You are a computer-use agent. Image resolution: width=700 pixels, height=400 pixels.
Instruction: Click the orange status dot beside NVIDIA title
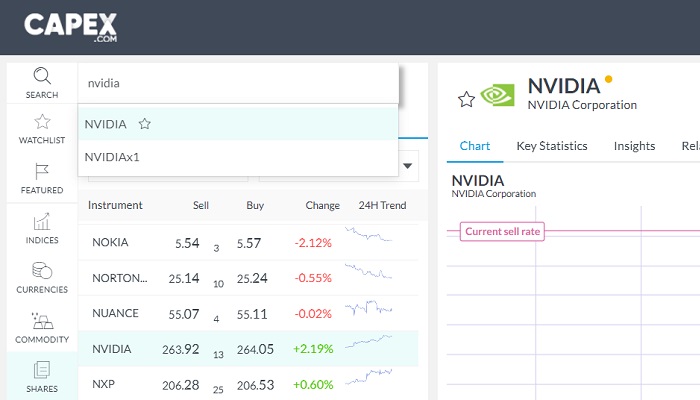[x=608, y=79]
